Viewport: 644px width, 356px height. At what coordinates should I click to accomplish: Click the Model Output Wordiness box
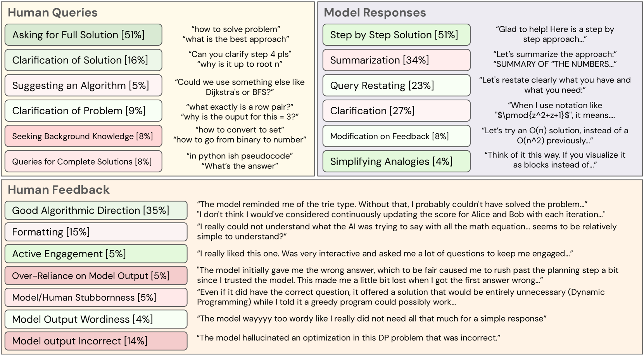tap(96, 319)
